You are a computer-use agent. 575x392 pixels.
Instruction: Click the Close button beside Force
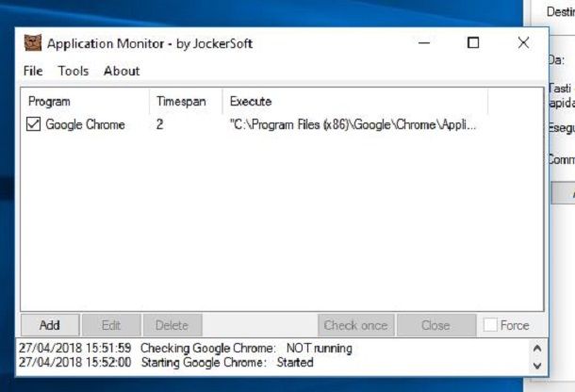coord(436,325)
